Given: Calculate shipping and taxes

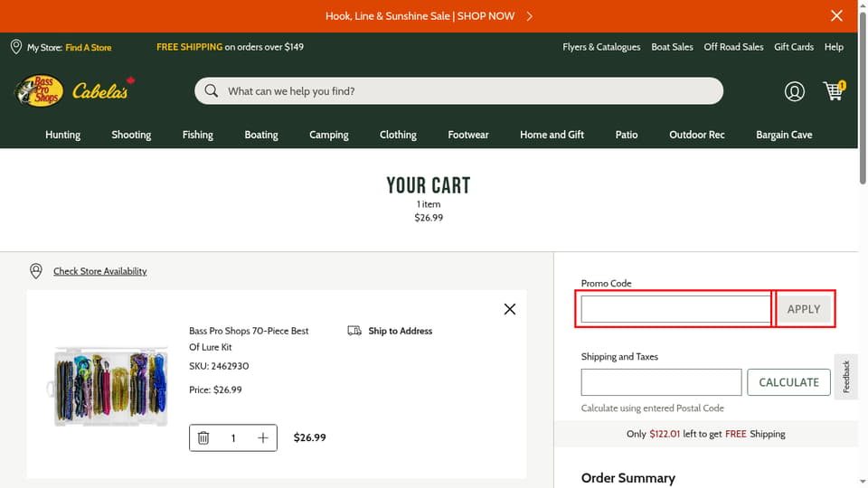Looking at the screenshot, I should 788,382.
